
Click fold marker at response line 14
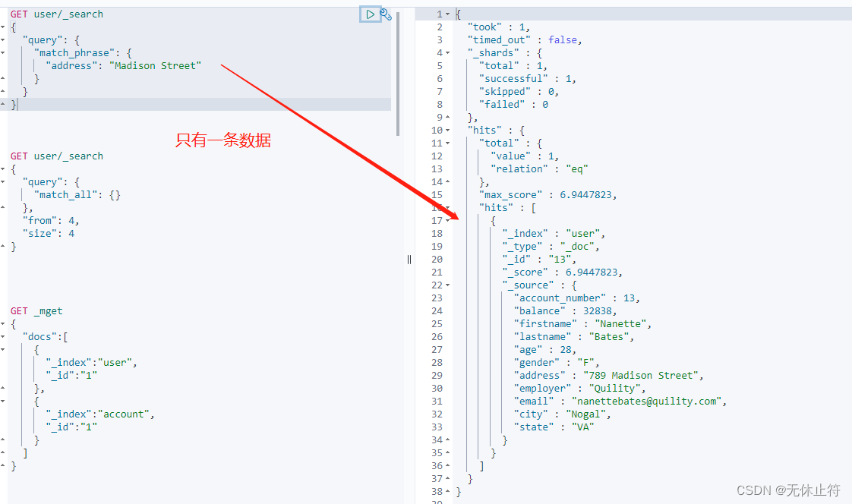click(x=448, y=182)
